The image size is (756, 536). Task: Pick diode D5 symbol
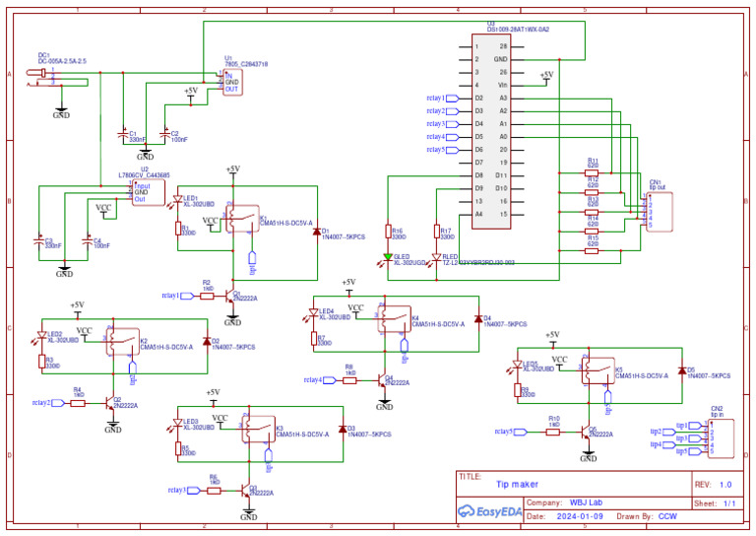pyautogui.click(x=682, y=370)
